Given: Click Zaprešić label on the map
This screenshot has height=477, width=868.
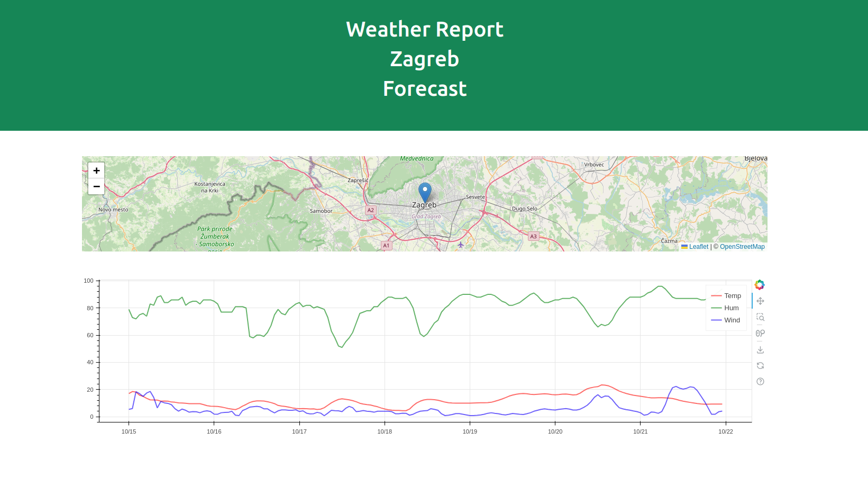Looking at the screenshot, I should pyautogui.click(x=358, y=181).
